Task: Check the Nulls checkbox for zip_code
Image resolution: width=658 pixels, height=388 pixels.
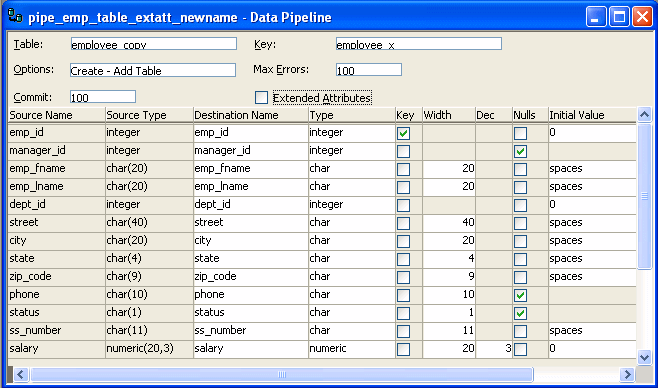Action: pyautogui.click(x=520, y=277)
